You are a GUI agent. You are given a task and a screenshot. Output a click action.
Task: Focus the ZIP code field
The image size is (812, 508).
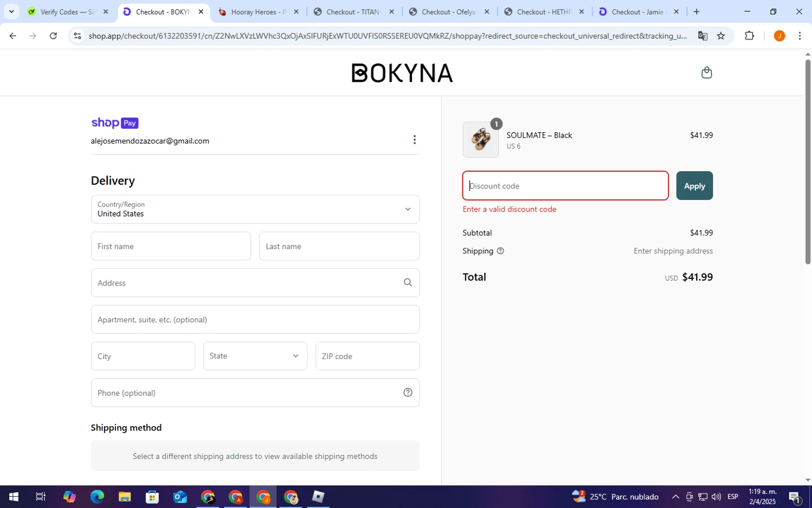pyautogui.click(x=368, y=356)
